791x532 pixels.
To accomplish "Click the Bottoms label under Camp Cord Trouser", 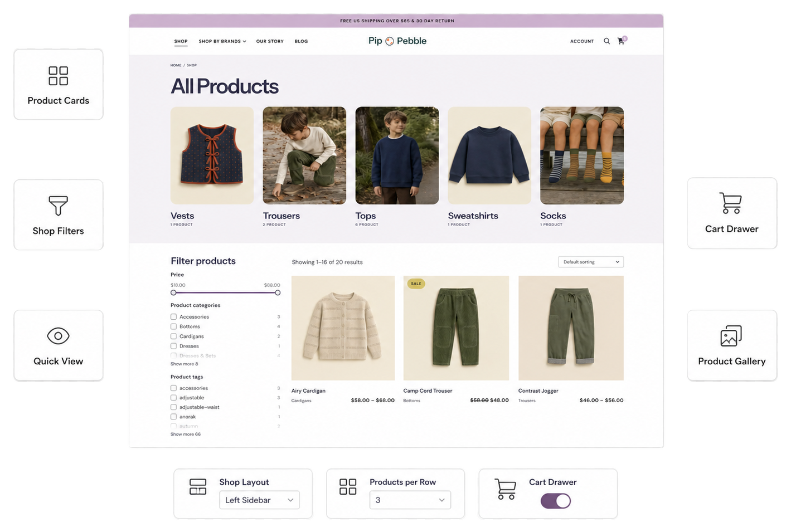I will [411, 401].
